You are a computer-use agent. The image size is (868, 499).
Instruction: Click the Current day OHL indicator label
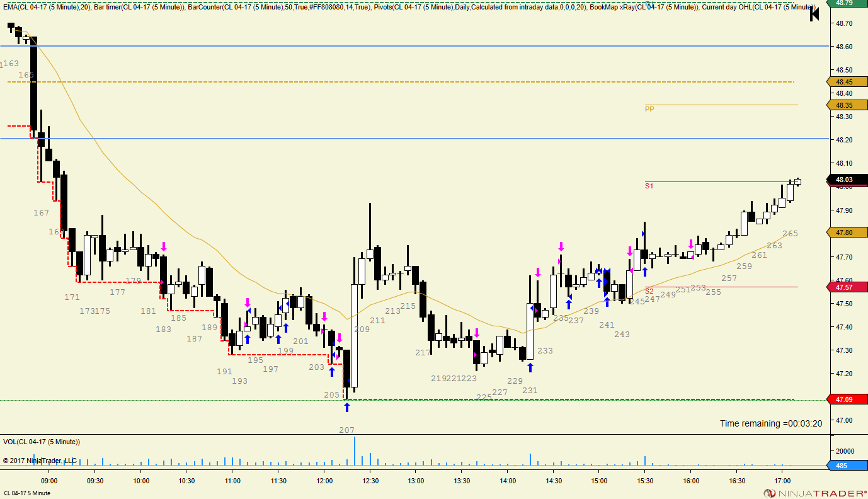coord(758,6)
